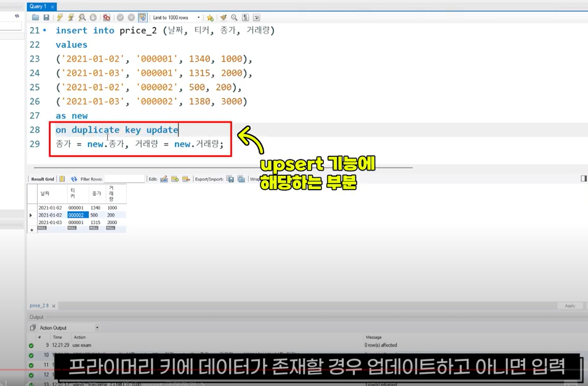This screenshot has height=386, width=588.
Task: Place cursor on 'on duplicate key update' line
Action: click(116, 130)
